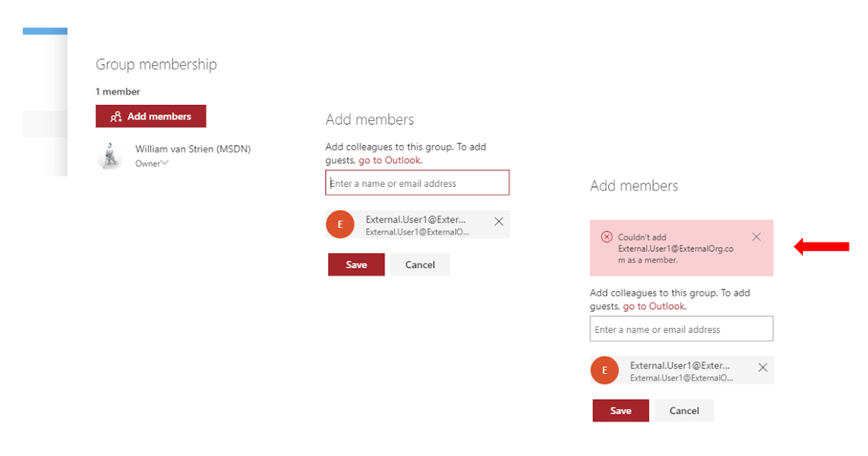Viewport: 868px width, 456px height.
Task: Click the red error circle icon in banner
Action: 607,237
